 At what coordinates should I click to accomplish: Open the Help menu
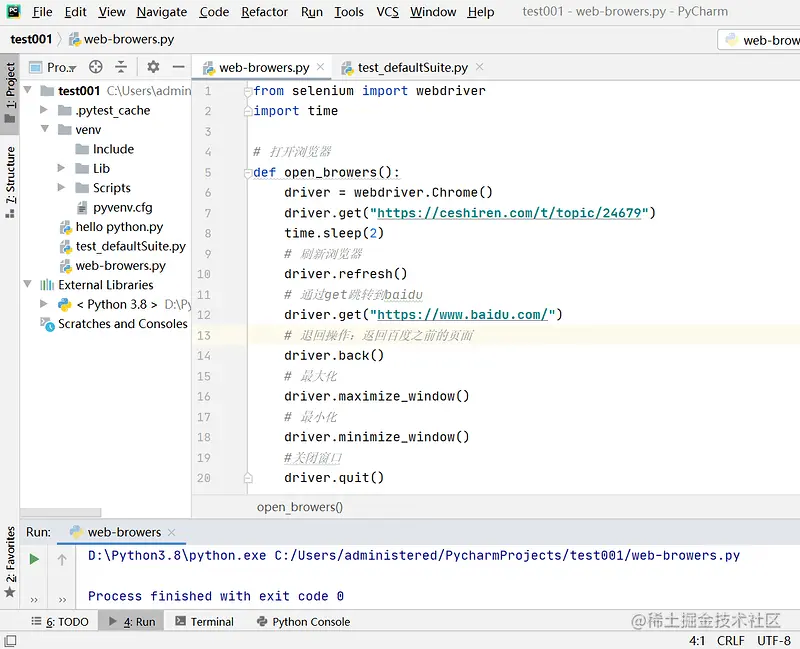coord(481,12)
